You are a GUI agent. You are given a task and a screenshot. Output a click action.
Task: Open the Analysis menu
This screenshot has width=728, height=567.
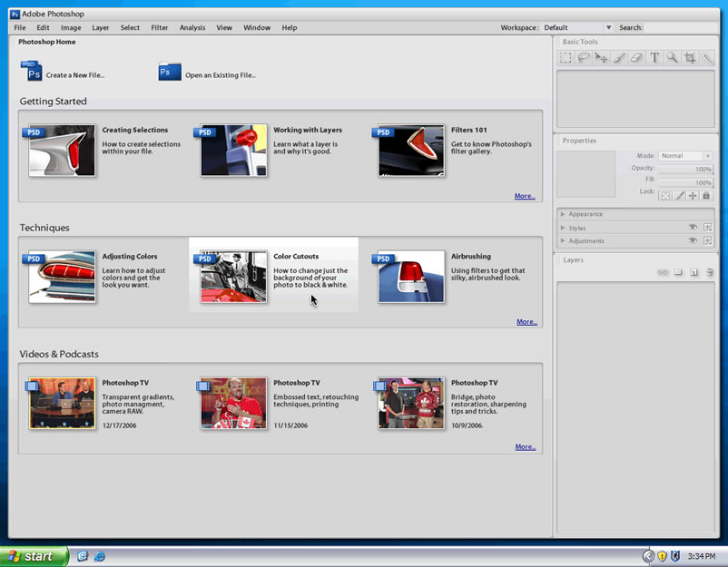pyautogui.click(x=192, y=28)
